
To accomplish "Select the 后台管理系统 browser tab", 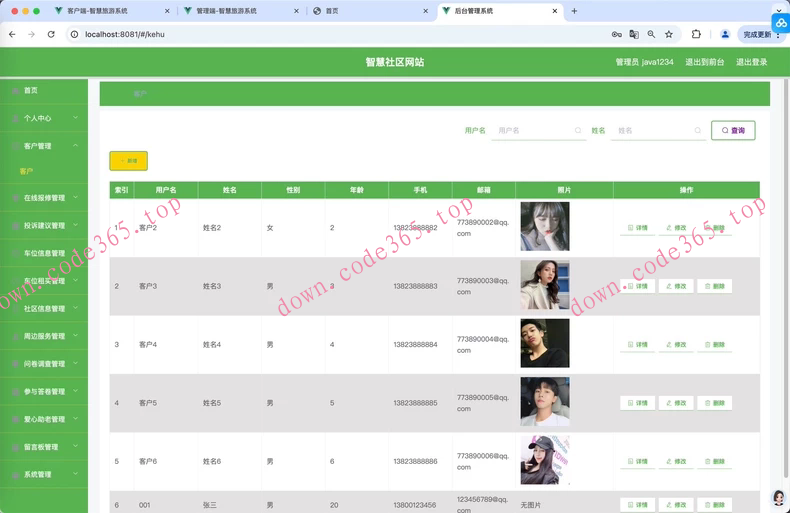I will click(x=474, y=11).
